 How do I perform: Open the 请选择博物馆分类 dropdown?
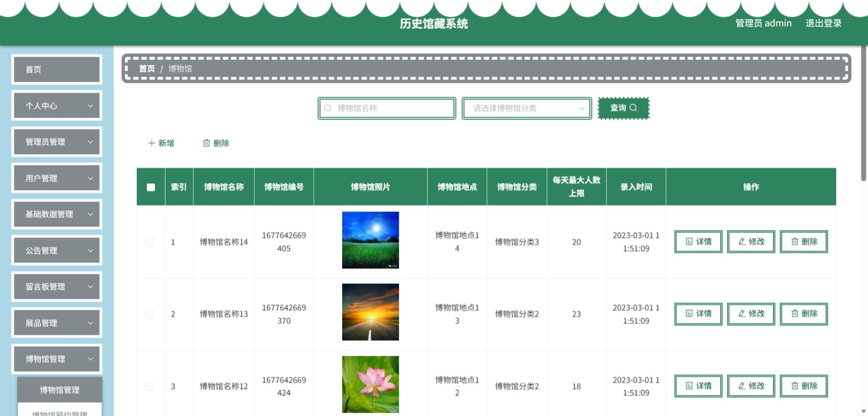527,108
